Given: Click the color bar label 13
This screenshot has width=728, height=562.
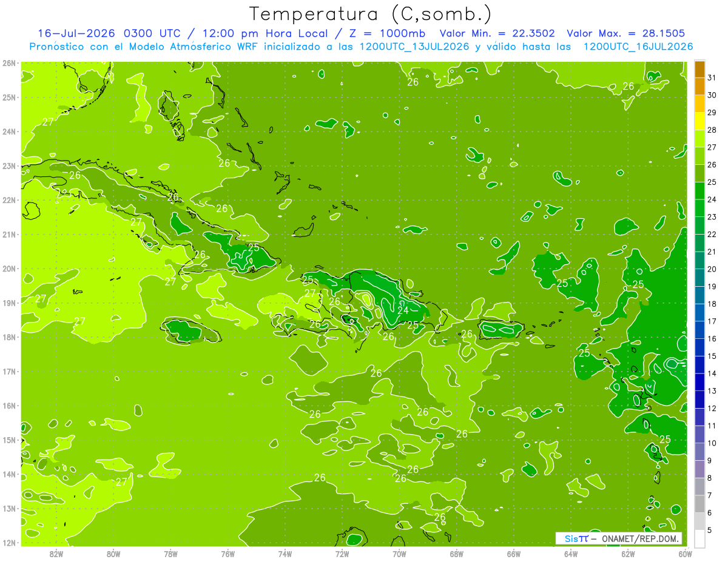Looking at the screenshot, I should point(712,390).
